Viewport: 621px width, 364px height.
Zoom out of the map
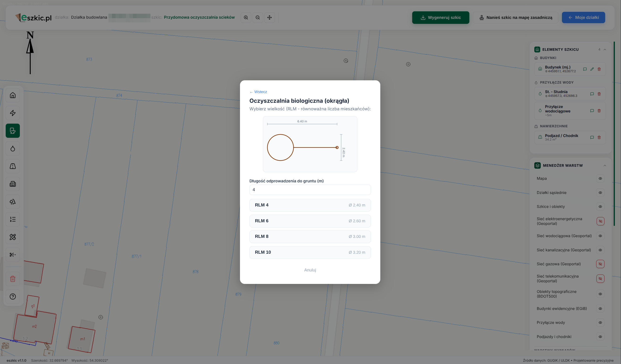coord(258,17)
